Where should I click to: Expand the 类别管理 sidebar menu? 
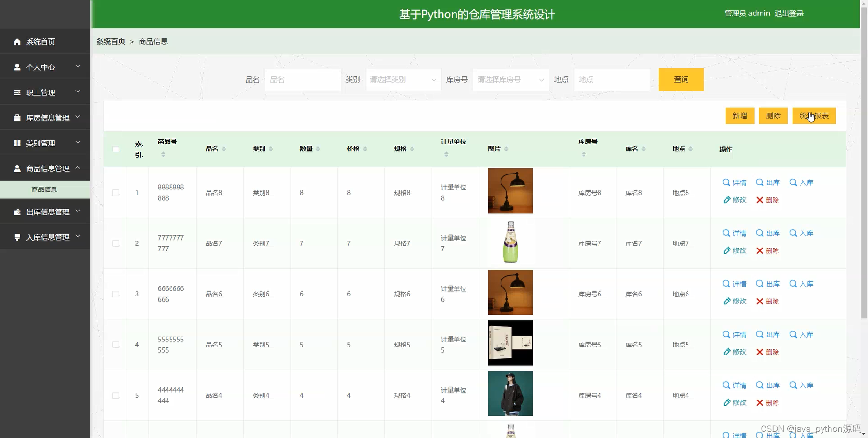click(x=45, y=143)
